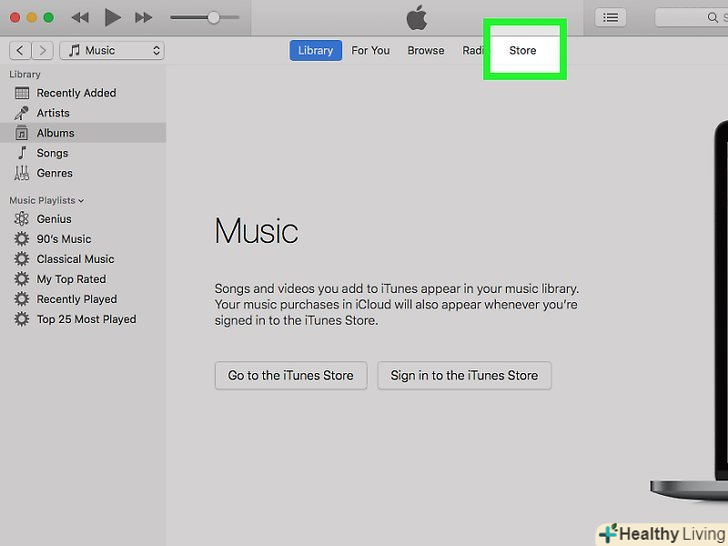Click the Genius atom icon
This screenshot has height=546, width=728.
21,219
